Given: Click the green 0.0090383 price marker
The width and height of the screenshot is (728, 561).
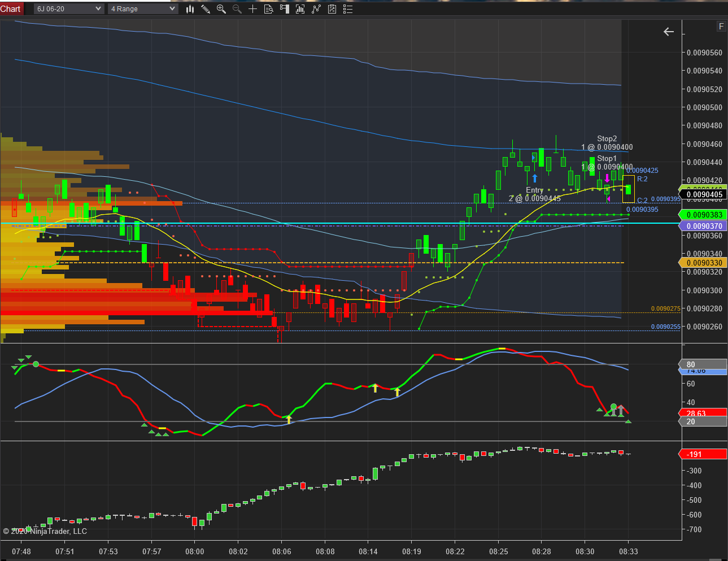Looking at the screenshot, I should [x=704, y=215].
